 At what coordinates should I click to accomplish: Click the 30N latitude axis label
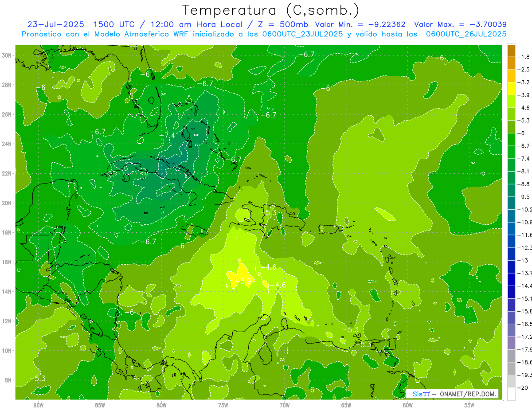tap(8, 55)
